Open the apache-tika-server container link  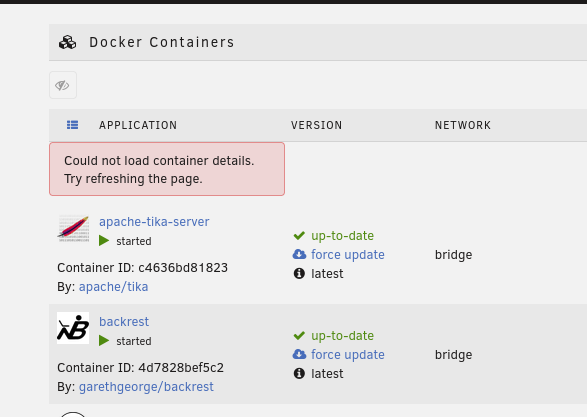(154, 222)
